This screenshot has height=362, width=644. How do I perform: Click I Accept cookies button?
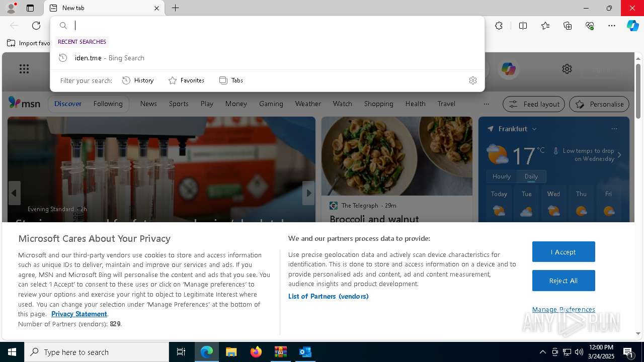[563, 252]
